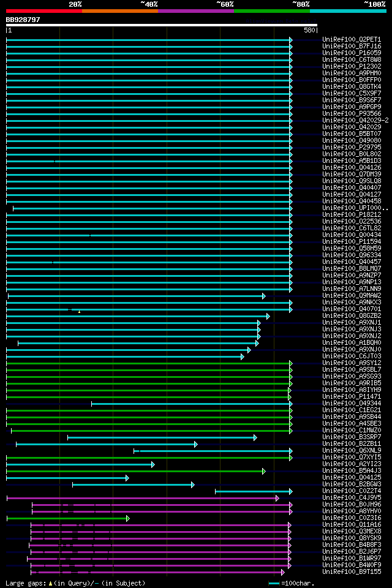Select the UniRef100_Q40701 label

352,309
